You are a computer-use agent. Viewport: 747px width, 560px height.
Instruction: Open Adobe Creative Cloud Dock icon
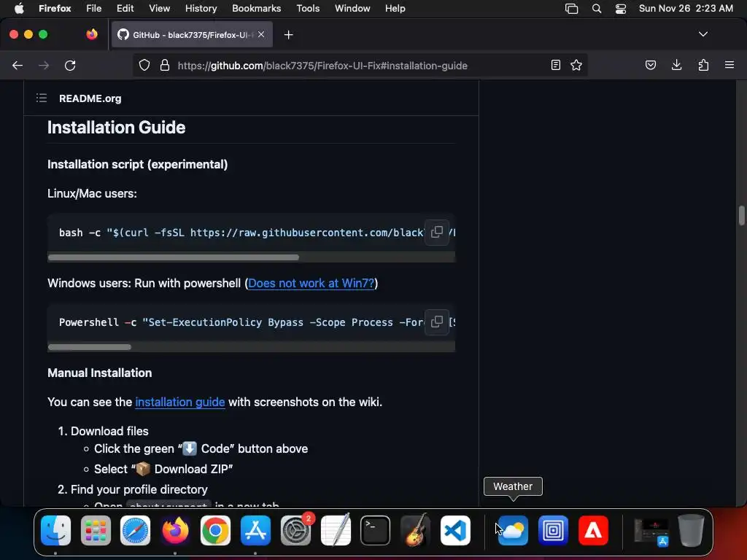click(593, 531)
